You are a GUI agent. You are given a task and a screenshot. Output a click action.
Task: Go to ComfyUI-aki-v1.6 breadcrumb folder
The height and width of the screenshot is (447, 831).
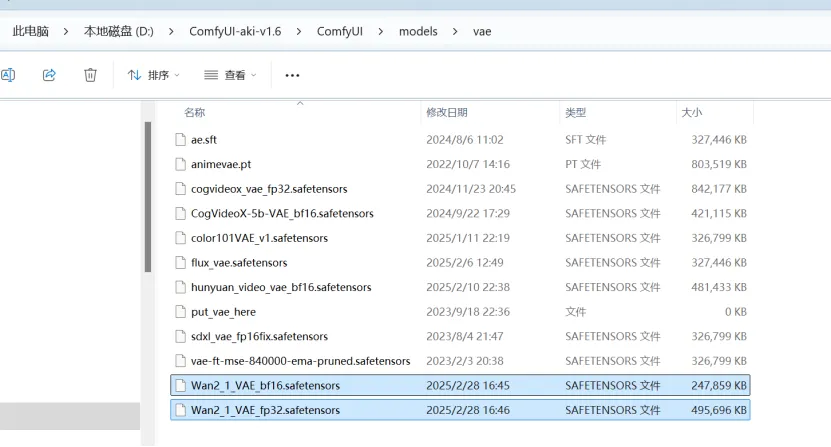pyautogui.click(x=235, y=31)
